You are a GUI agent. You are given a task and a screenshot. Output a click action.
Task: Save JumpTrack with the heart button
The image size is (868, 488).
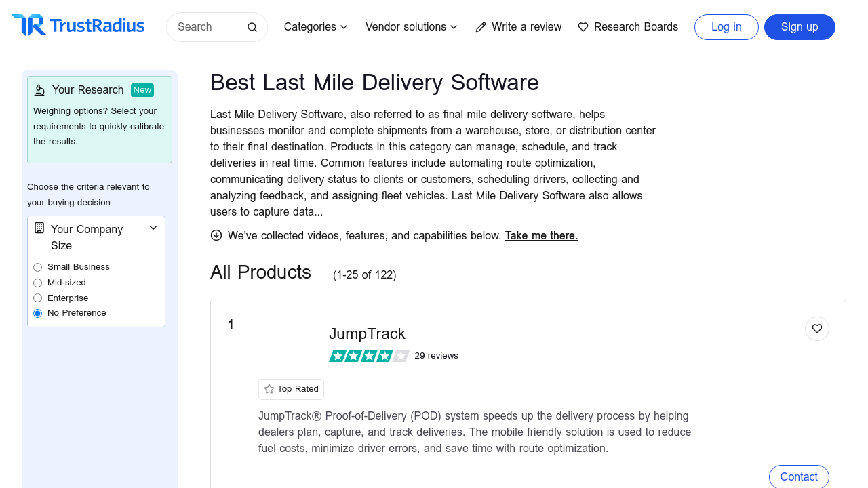(816, 329)
